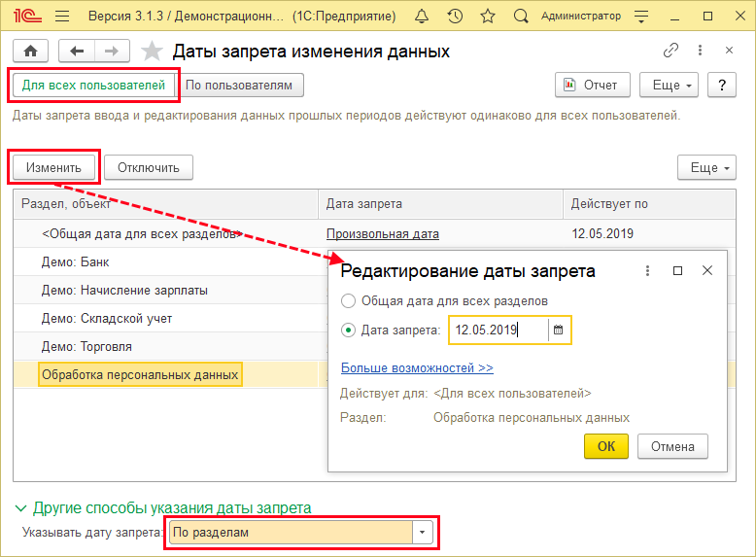The height and width of the screenshot is (557, 756).
Task: Navigate back with left arrow
Action: [77, 51]
